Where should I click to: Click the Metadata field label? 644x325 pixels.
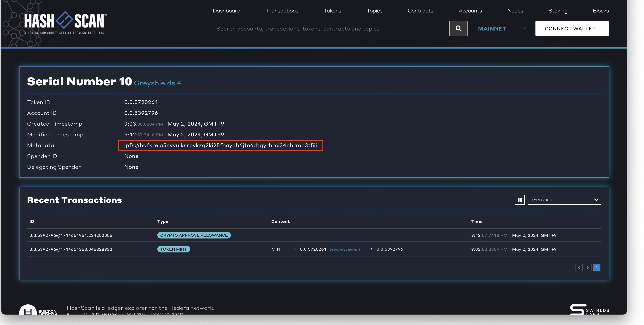pos(41,145)
